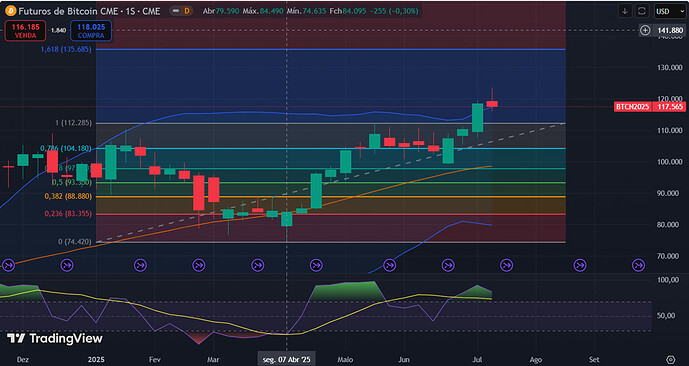The image size is (689, 366).
Task: Click the down-arrow icon beside USD
Action: tap(624, 11)
